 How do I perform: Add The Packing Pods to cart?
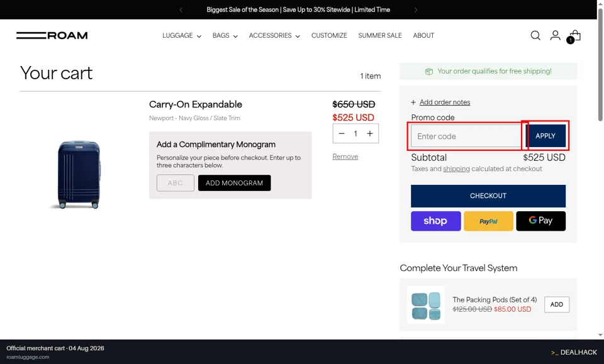(x=557, y=304)
